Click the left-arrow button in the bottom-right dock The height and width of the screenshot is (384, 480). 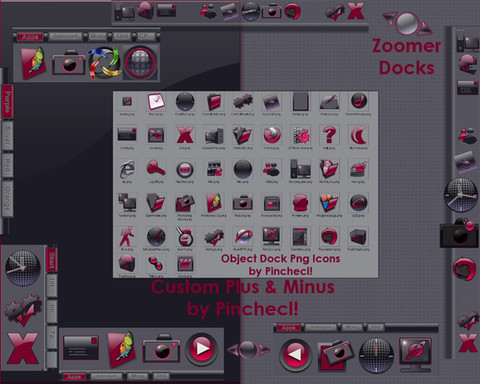[295, 354]
